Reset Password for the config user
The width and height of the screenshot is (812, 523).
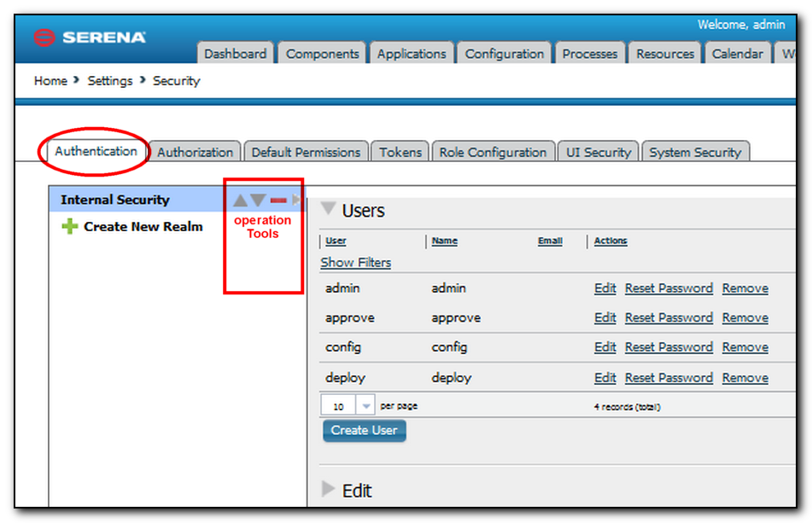coord(669,347)
